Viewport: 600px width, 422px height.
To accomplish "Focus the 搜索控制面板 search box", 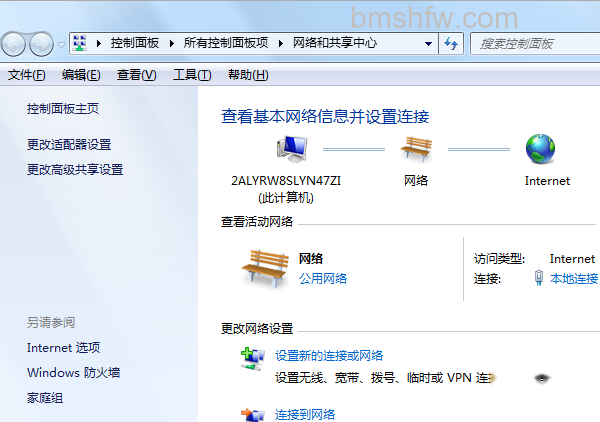I will (x=536, y=44).
